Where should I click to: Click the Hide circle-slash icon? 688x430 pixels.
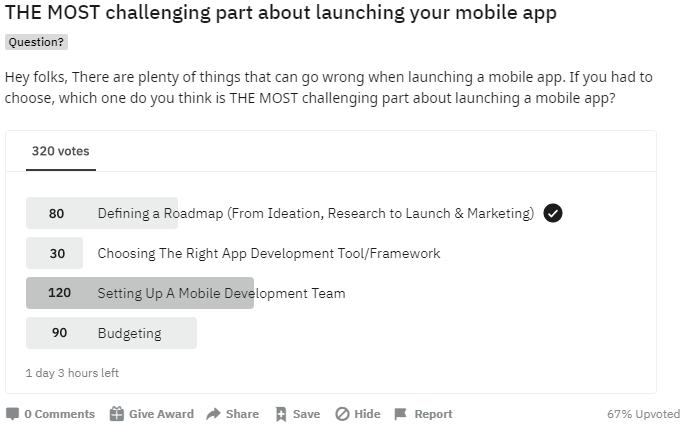pos(342,414)
